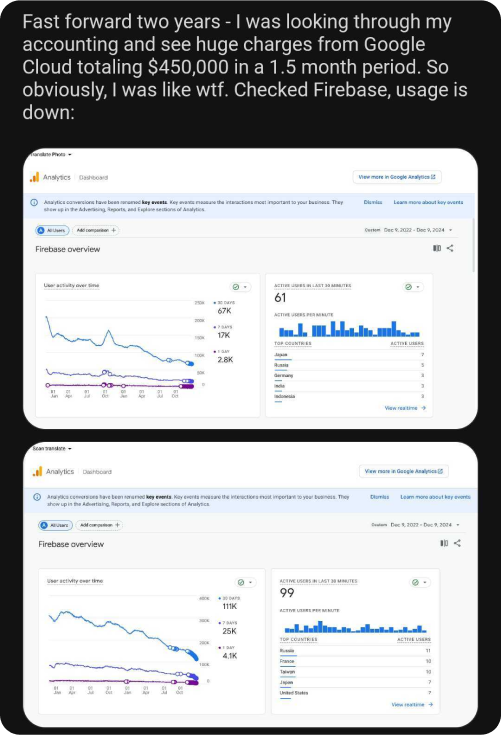Viewport: 501px width, 735px height.
Task: Toggle the All Users chip in bottom dashboard
Action: pos(55,525)
